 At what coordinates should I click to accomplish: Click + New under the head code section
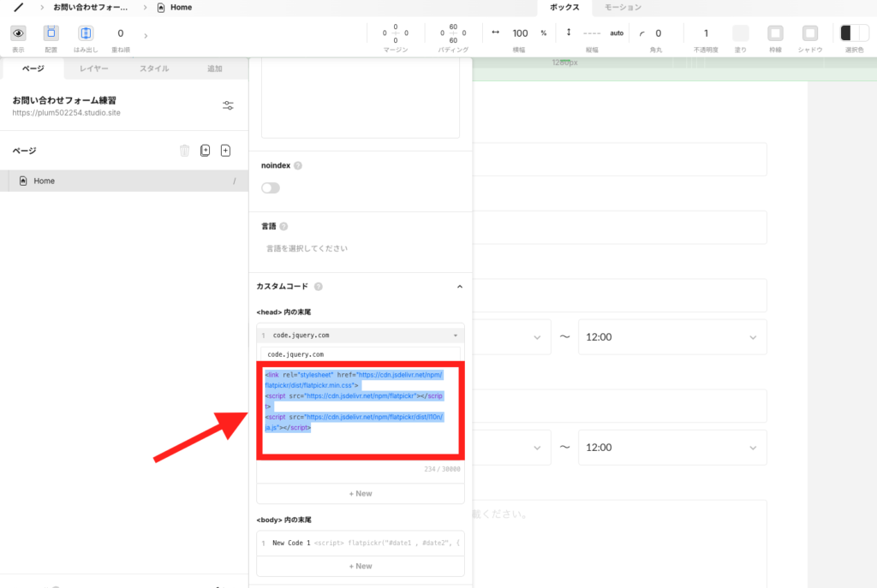click(361, 494)
